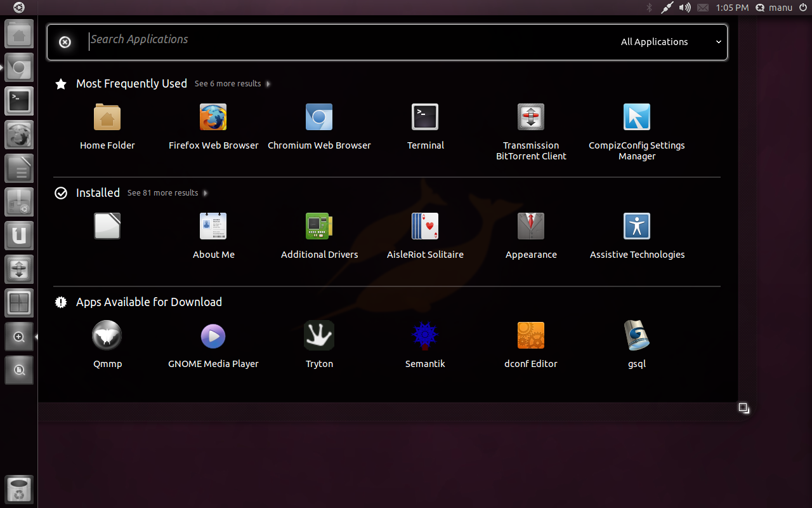Click the volume indicator in top panel
Viewport: 812px width, 508px height.
point(684,8)
